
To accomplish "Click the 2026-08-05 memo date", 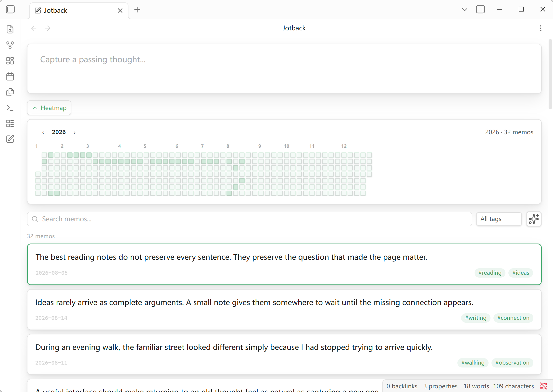I will pyautogui.click(x=51, y=273).
